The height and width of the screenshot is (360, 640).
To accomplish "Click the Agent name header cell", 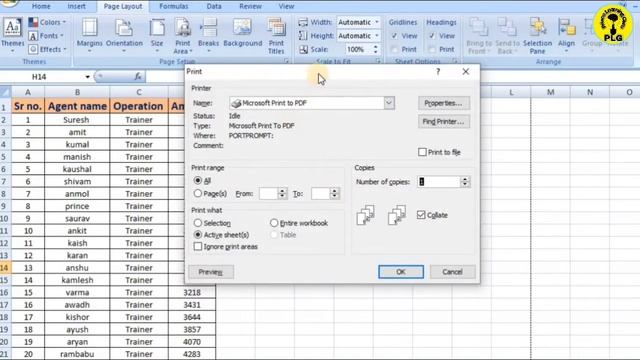I will pos(77,106).
